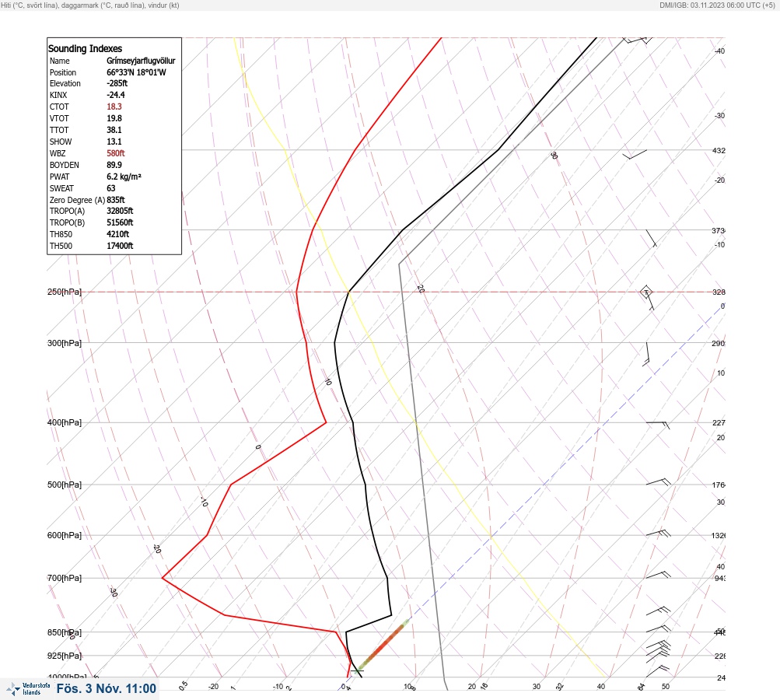The width and height of the screenshot is (780, 700).
Task: Click the TROPO(A) value 32805ft
Action: pyautogui.click(x=120, y=211)
